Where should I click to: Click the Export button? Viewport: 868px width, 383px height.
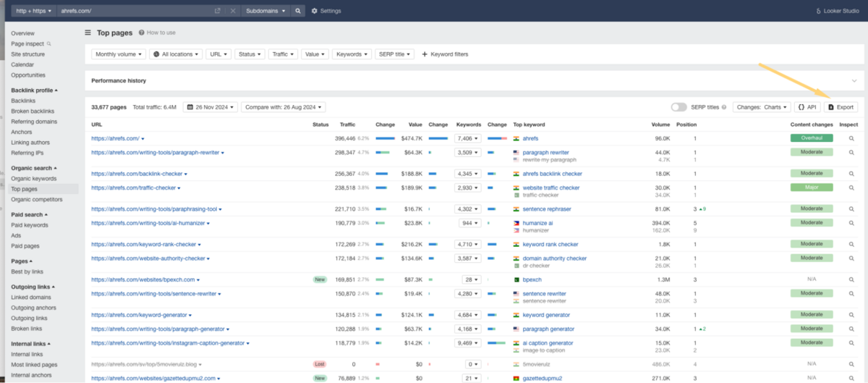[x=841, y=106]
